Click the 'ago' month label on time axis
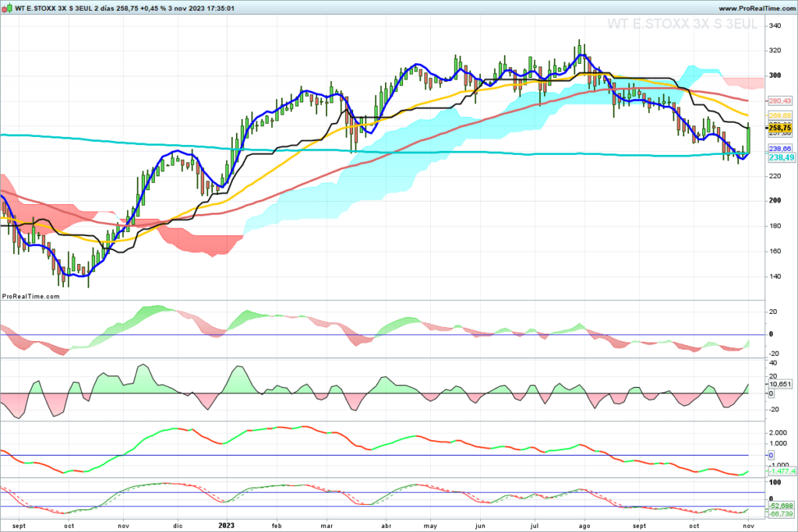This screenshot has height=532, width=798. pyautogui.click(x=587, y=525)
